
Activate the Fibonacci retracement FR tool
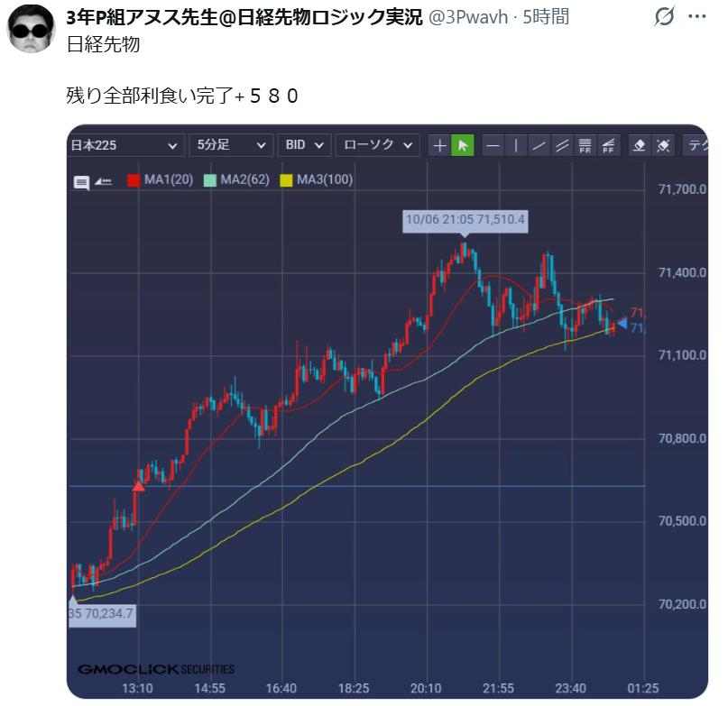[585, 146]
